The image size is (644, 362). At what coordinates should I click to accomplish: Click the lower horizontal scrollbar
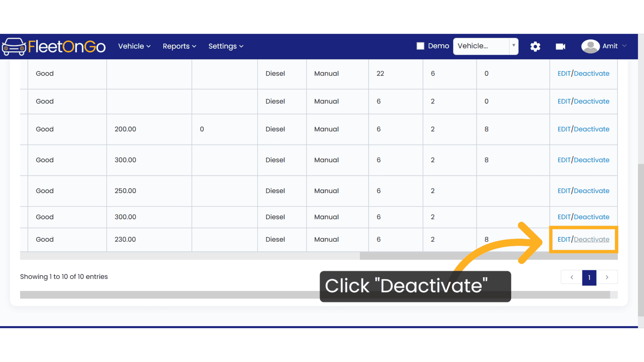pos(315,295)
